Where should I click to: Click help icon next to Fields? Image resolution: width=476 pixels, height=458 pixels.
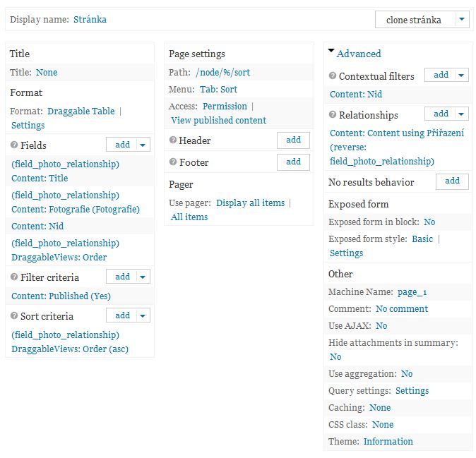pos(14,145)
